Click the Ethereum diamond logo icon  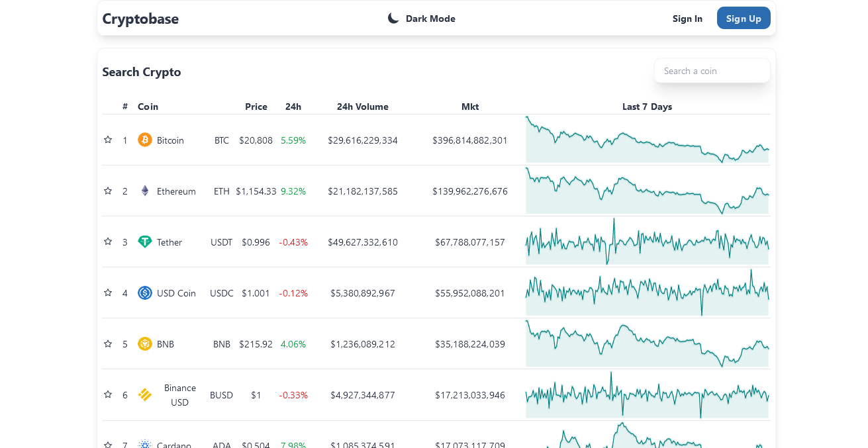[x=145, y=191]
